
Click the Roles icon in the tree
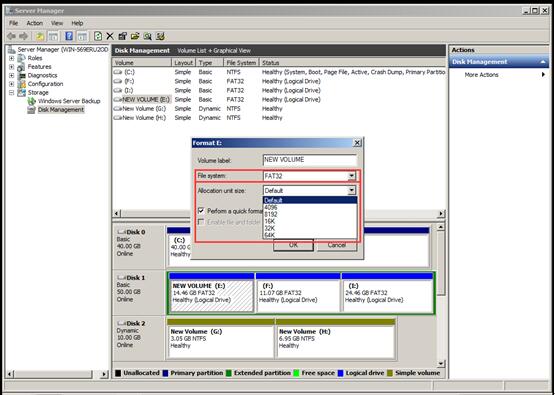(22, 58)
